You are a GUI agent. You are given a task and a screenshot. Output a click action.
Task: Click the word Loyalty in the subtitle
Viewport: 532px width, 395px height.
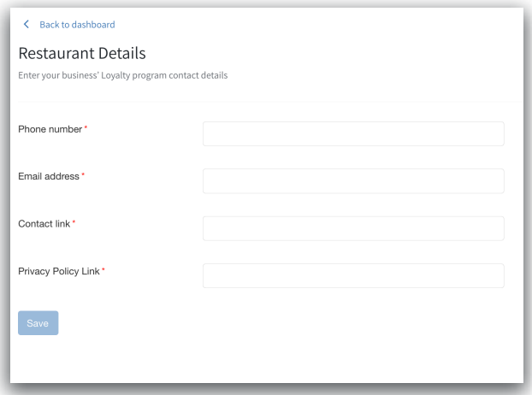110,76
